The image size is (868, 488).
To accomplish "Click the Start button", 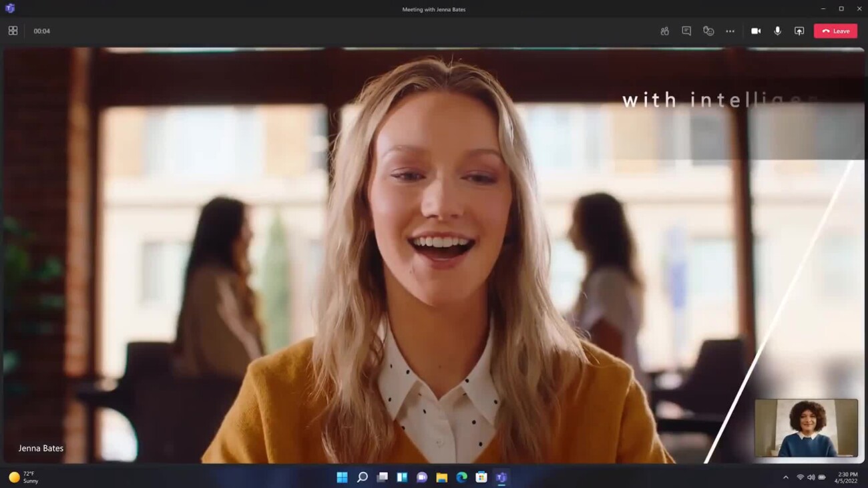I will [342, 477].
